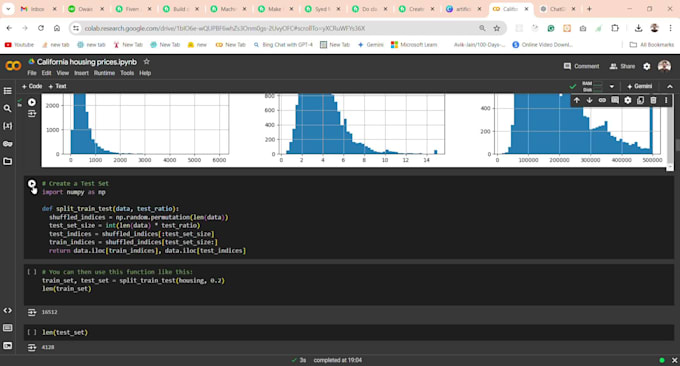
Task: Open the Help menu
Action: tap(145, 73)
